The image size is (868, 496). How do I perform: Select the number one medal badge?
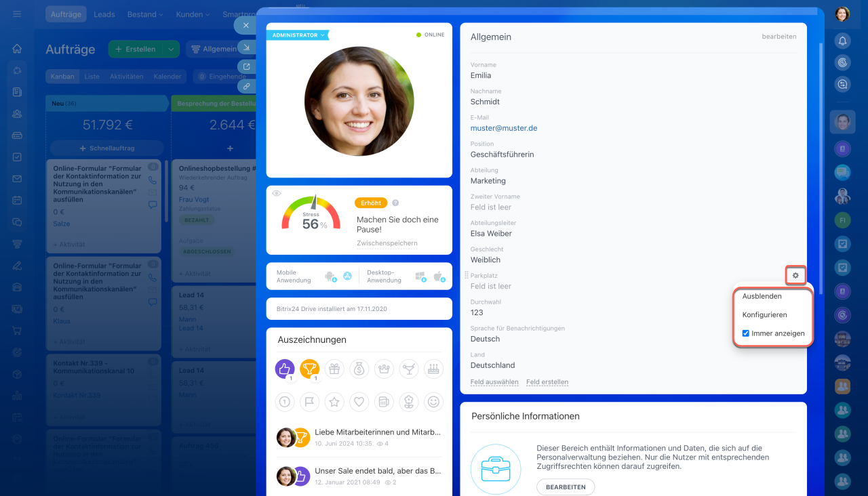coord(285,402)
